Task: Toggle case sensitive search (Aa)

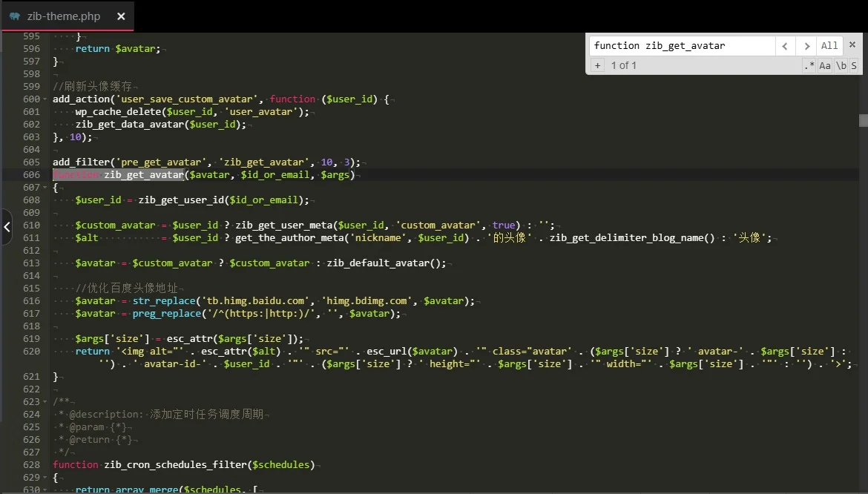Action: 825,65
